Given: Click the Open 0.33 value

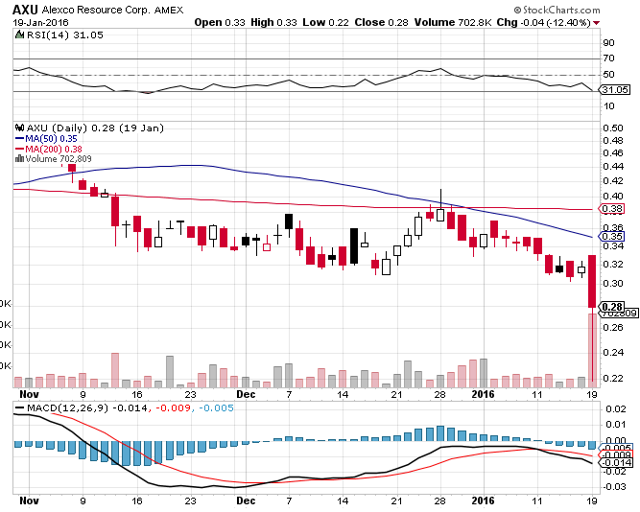Looking at the screenshot, I should point(220,22).
